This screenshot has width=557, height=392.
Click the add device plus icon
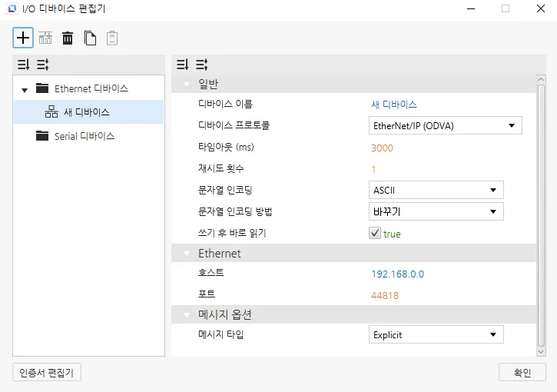pyautogui.click(x=23, y=38)
